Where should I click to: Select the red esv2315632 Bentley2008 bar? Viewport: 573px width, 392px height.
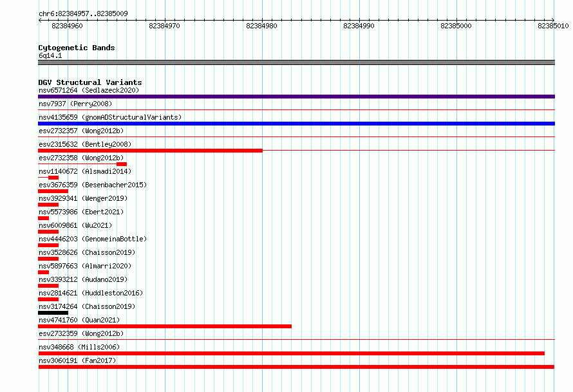[150, 151]
